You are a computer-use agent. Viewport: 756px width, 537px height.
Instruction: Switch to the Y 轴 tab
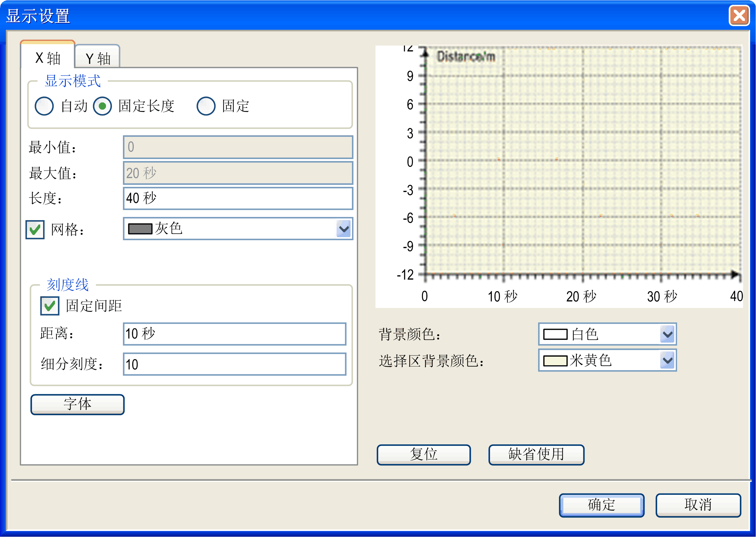[97, 57]
